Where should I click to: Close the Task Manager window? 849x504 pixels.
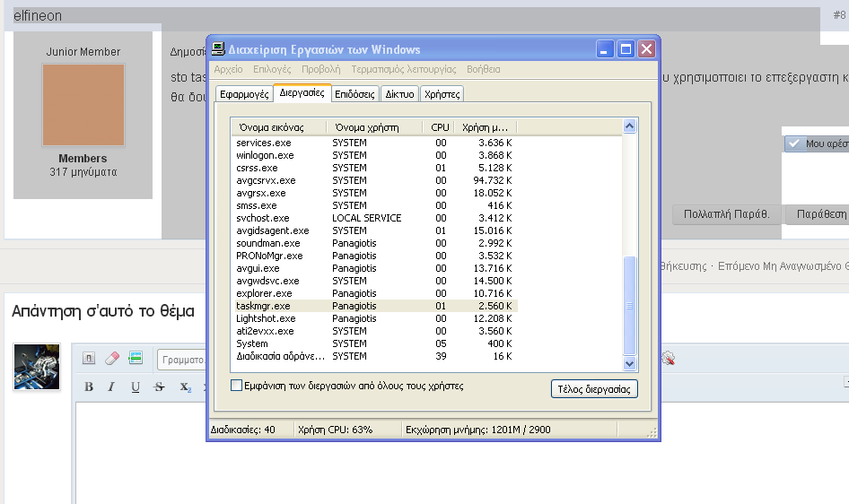(x=646, y=49)
